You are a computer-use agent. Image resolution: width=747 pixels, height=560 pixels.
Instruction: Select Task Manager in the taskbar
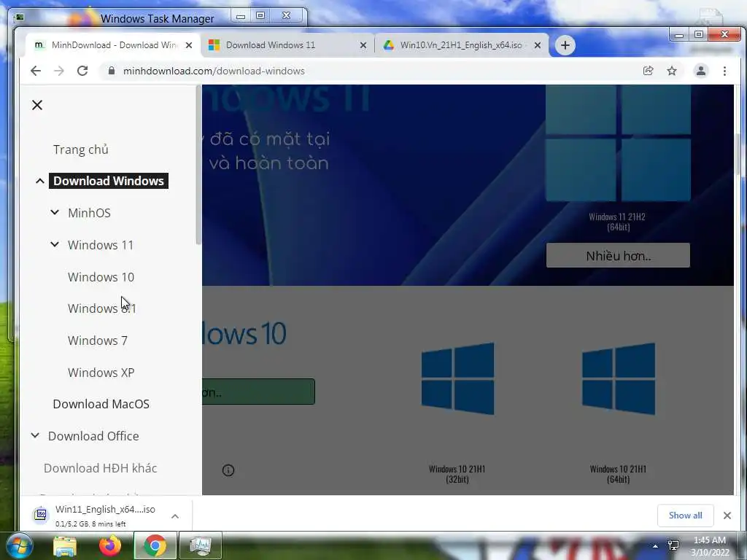click(x=201, y=545)
